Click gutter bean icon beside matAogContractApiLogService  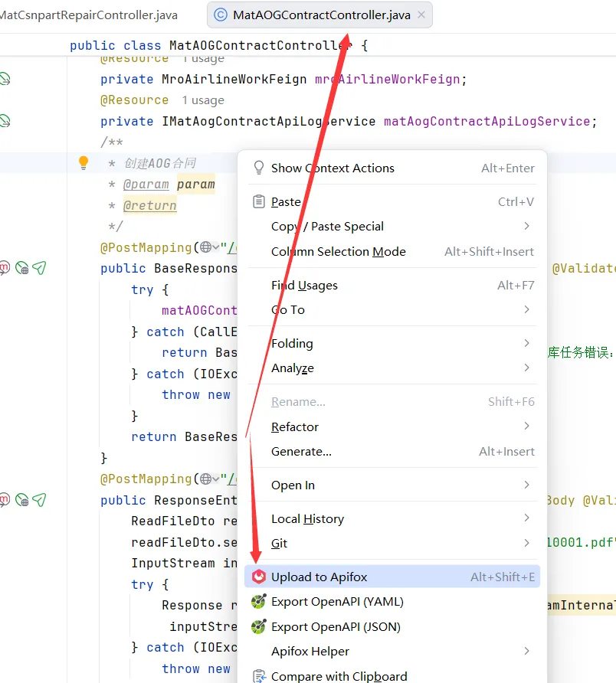click(5, 121)
